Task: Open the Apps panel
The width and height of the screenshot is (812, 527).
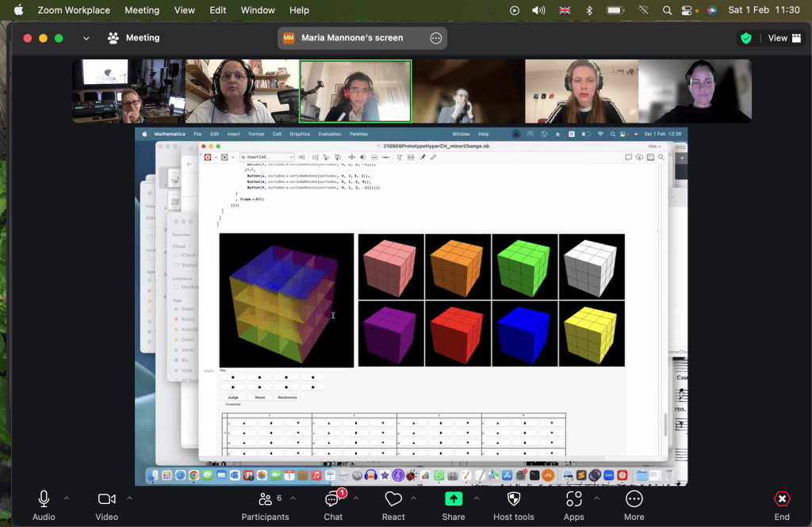Action: (x=573, y=498)
